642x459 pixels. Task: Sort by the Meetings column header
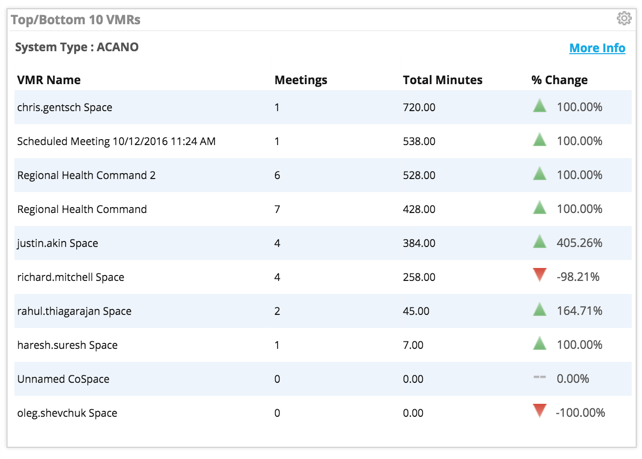pos(301,80)
